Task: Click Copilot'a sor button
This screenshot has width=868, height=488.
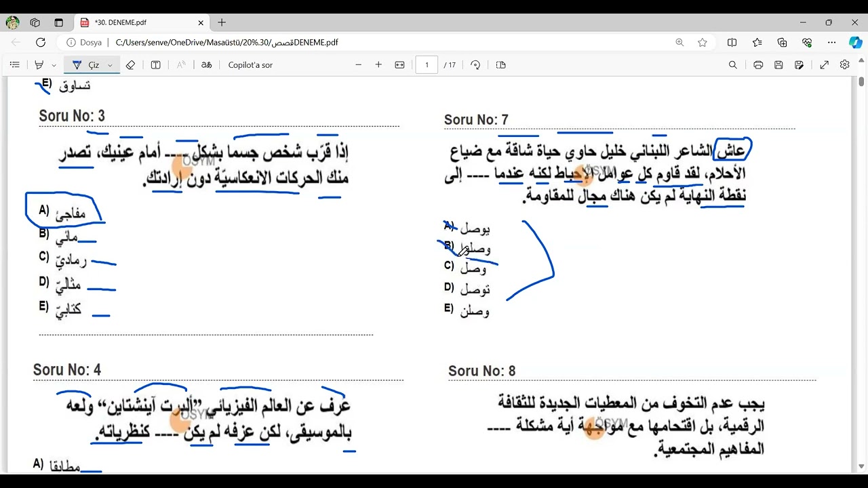Action: tap(250, 65)
